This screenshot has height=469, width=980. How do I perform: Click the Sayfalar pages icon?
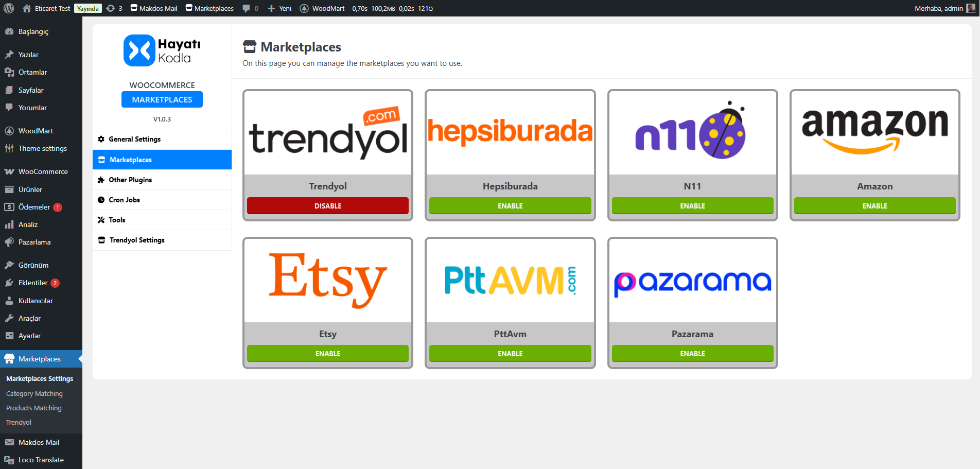click(x=9, y=90)
